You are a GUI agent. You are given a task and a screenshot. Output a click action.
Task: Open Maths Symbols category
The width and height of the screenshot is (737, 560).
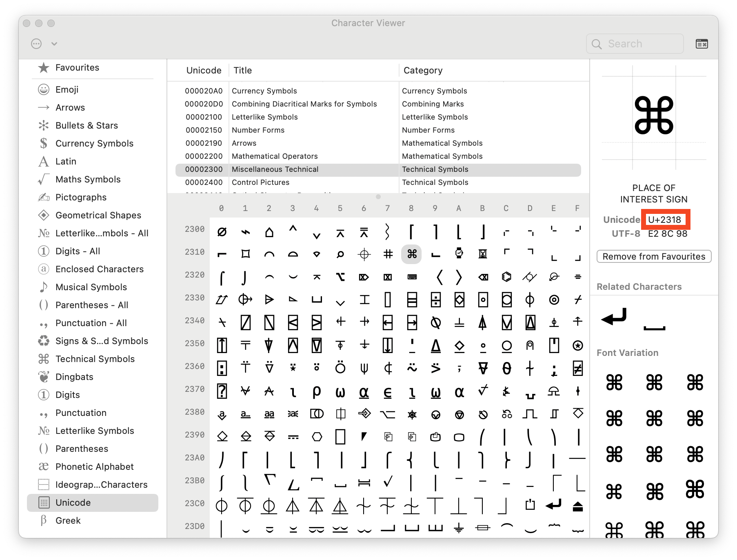tap(93, 179)
